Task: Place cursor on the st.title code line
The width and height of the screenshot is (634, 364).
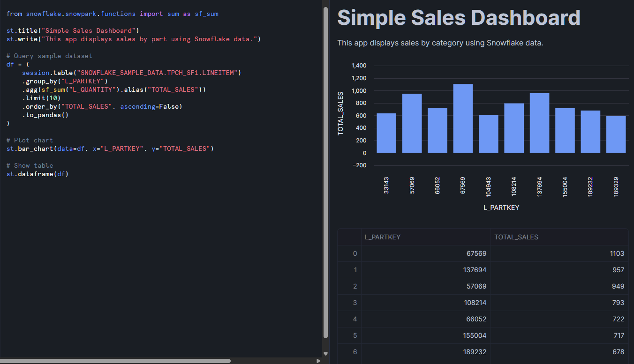Action: point(73,31)
